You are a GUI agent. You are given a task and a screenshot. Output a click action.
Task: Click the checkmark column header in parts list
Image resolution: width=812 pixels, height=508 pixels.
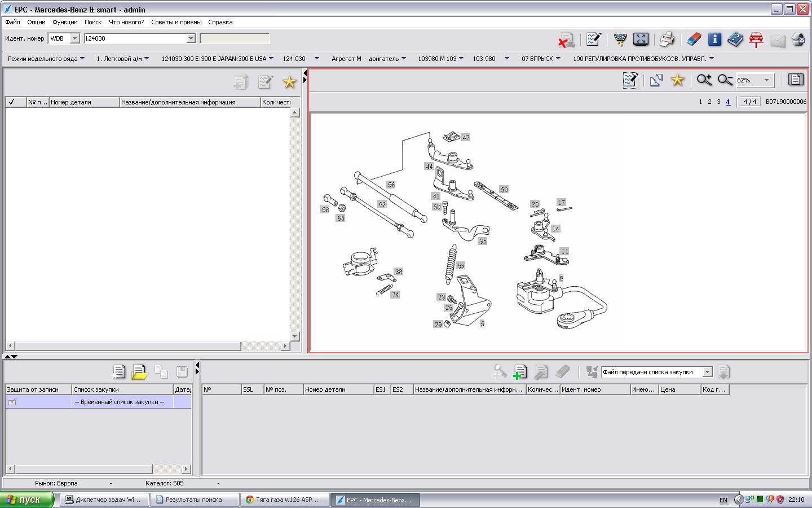click(16, 102)
